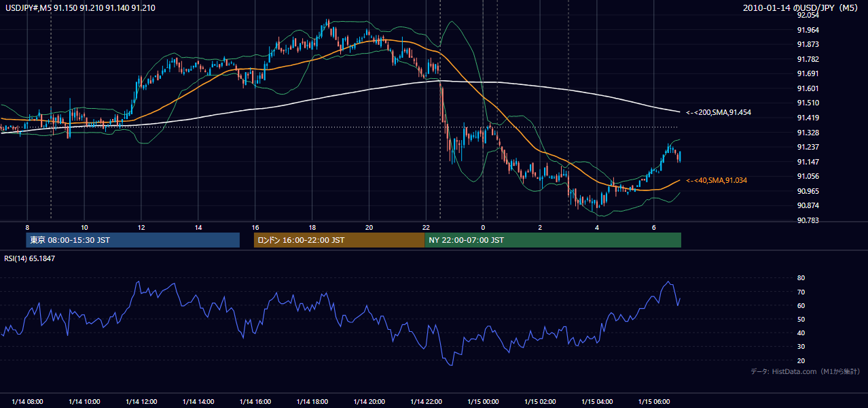Click RSI scale value 80

(801, 278)
